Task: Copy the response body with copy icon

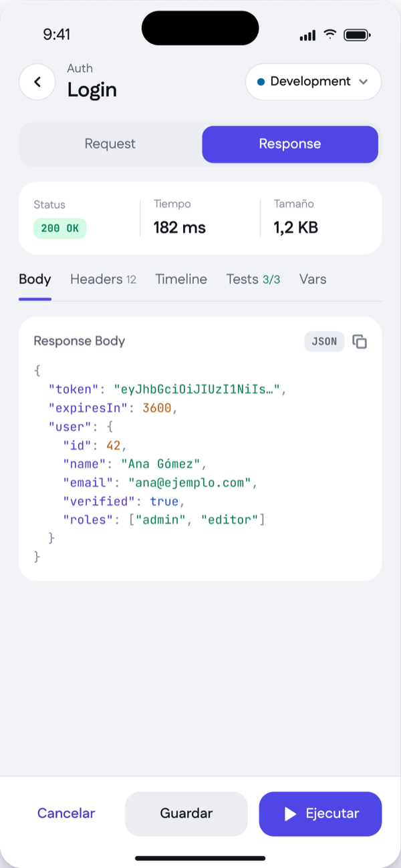Action: (360, 341)
